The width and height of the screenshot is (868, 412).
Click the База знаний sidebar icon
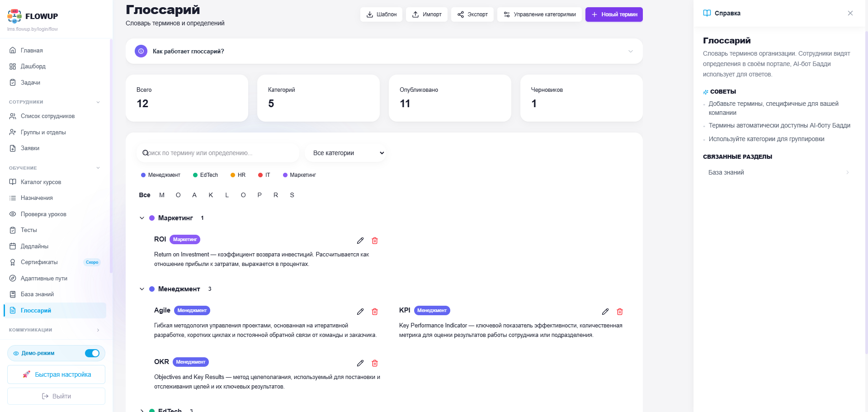point(13,294)
